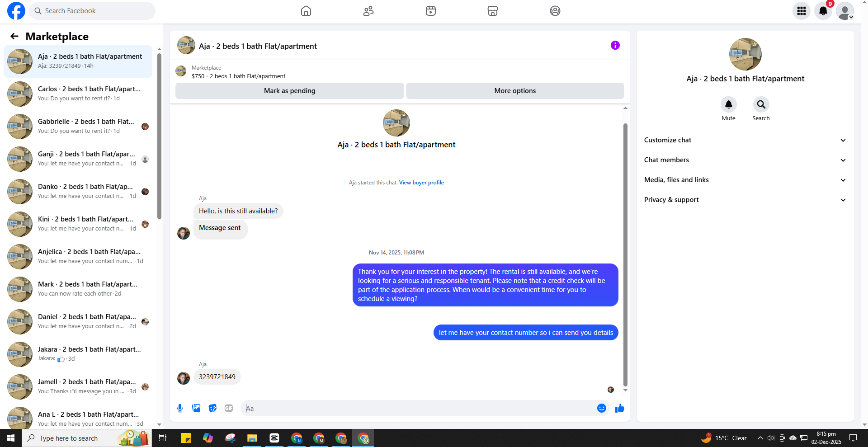Open the Facebook menu grid icon
This screenshot has width=868, height=447.
tap(802, 11)
